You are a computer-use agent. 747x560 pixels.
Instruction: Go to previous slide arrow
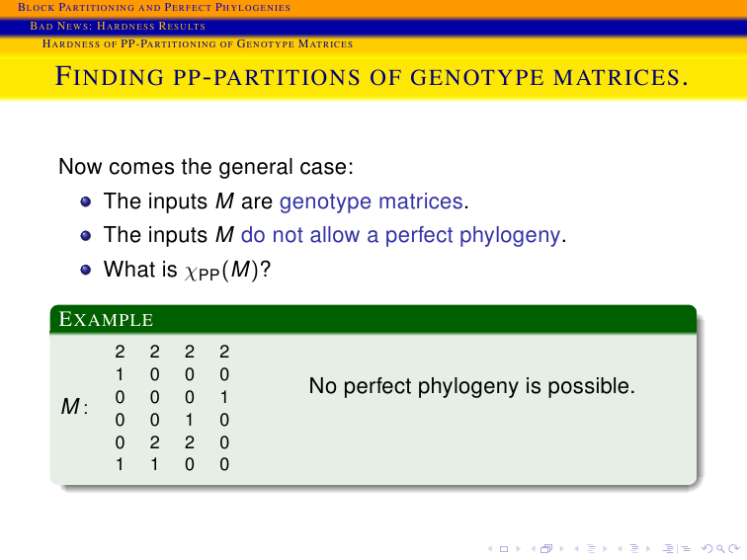(x=490, y=549)
